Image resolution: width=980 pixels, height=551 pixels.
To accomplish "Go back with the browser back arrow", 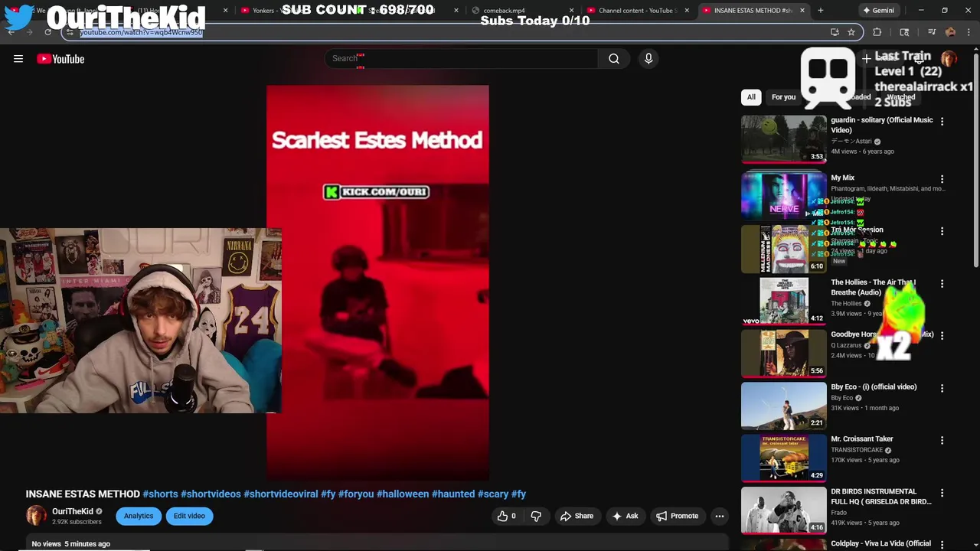I will click(x=11, y=32).
